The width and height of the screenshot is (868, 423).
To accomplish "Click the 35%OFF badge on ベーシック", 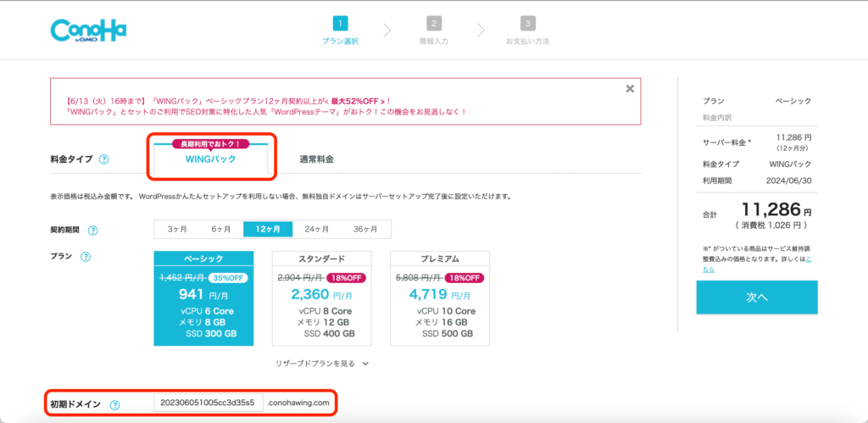I will click(x=228, y=279).
